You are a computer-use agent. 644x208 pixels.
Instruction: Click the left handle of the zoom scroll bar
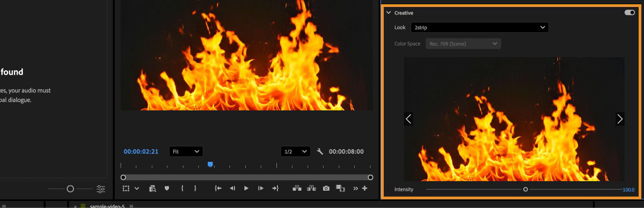pos(123,177)
